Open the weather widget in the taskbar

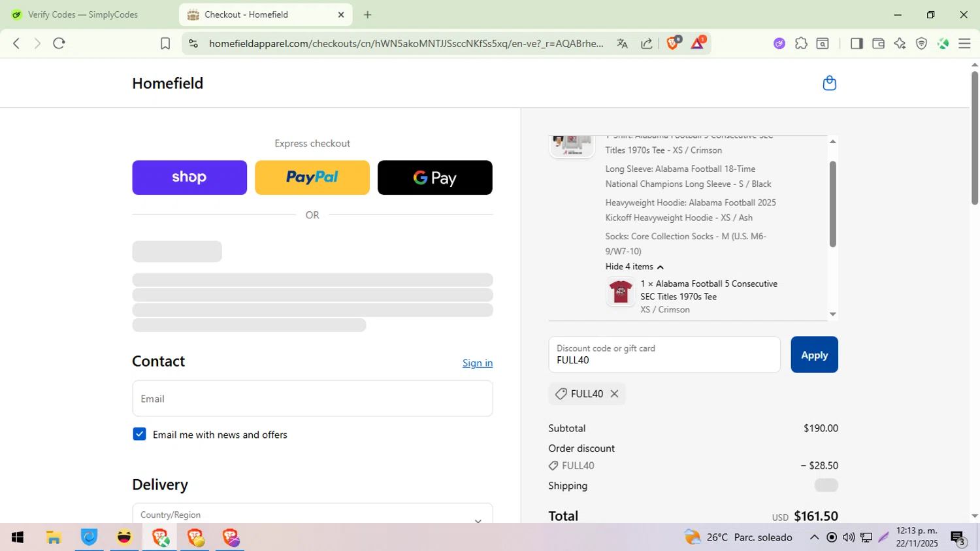coord(738,537)
